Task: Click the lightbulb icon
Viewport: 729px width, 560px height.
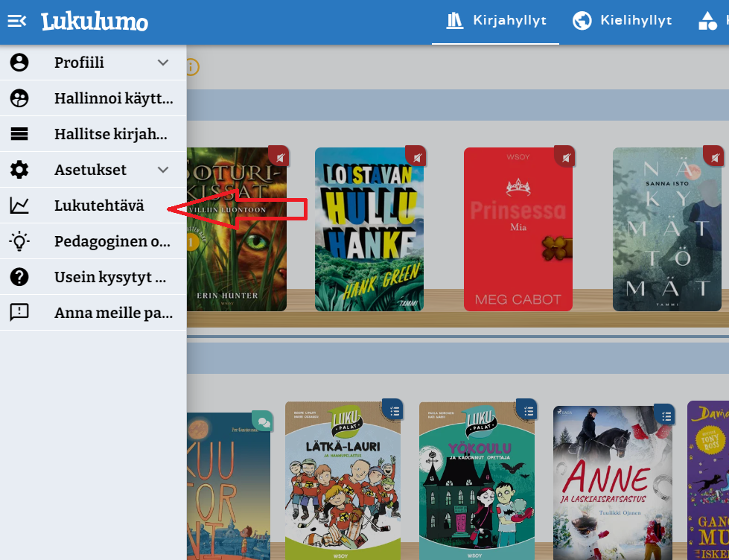Action: [19, 241]
